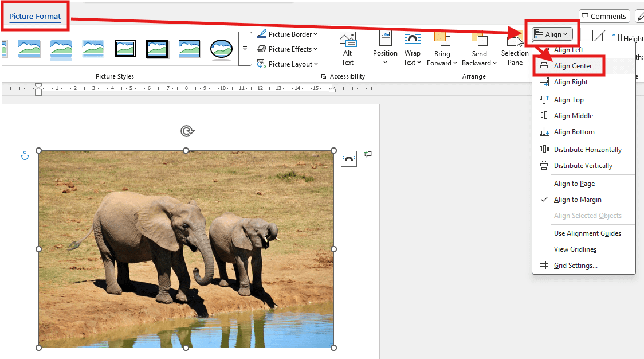Open the Comments panel
The height and width of the screenshot is (359, 644).
[604, 15]
